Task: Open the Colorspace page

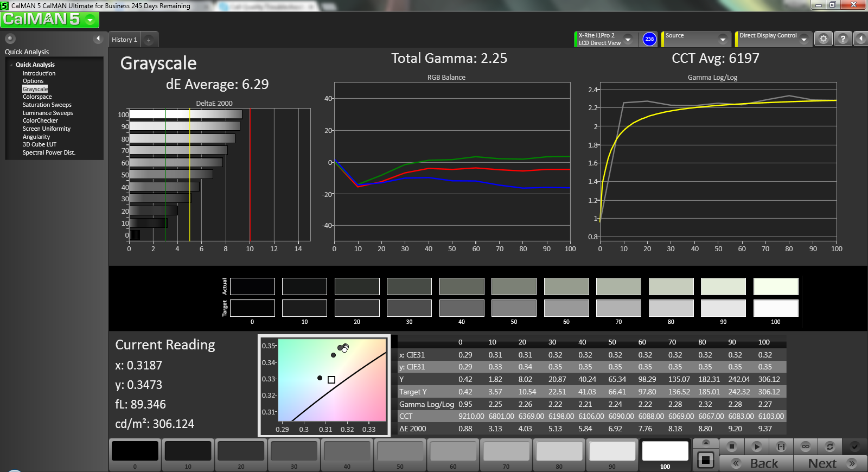Action: click(x=37, y=97)
